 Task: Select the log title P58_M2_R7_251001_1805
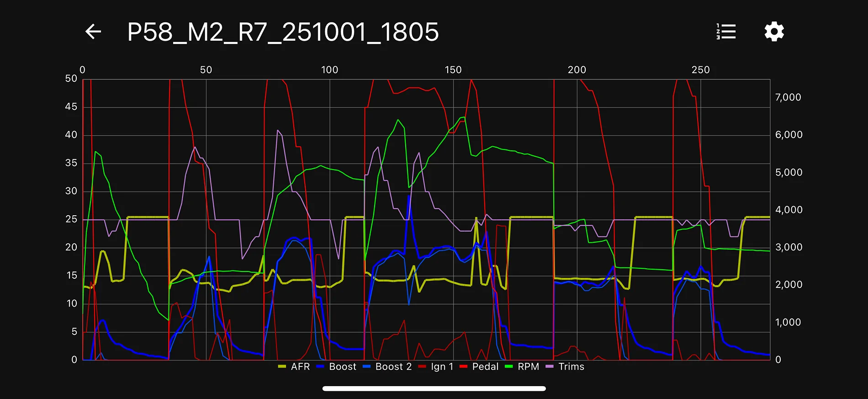pos(283,32)
